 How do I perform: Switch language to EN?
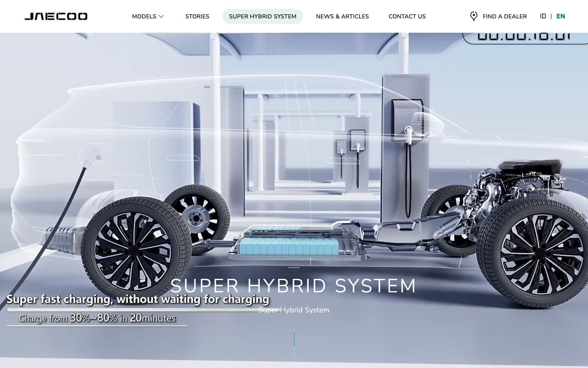[x=561, y=16]
